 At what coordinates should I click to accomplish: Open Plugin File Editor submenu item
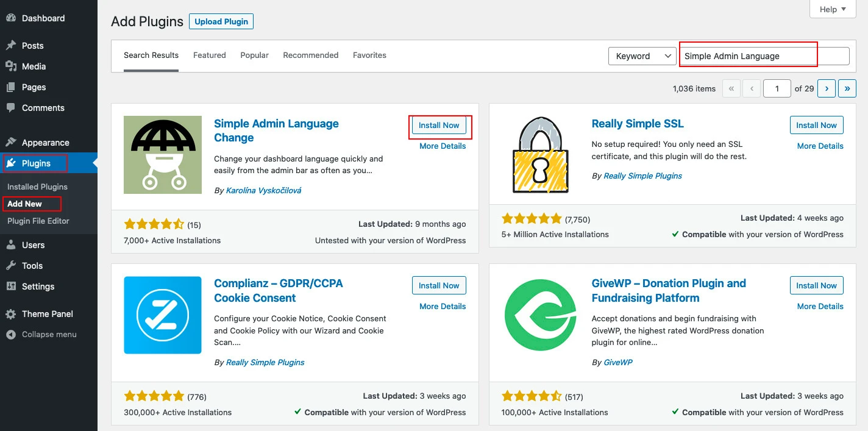[x=38, y=221]
